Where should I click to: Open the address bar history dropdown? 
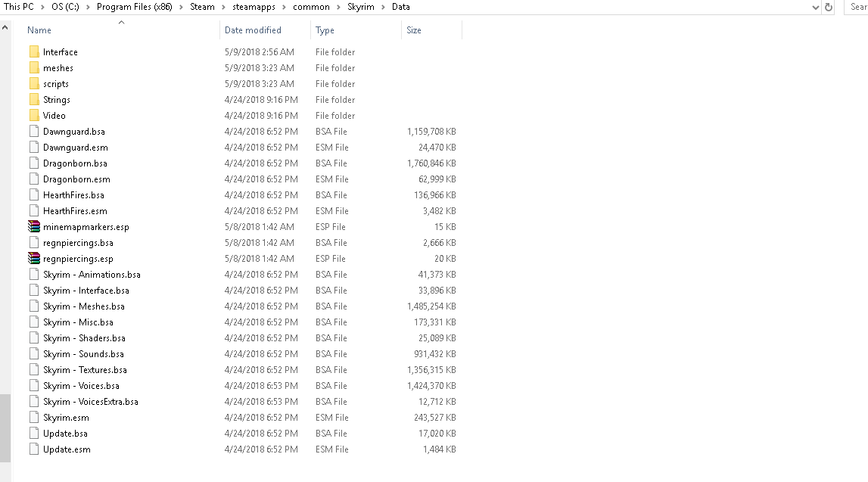tap(816, 8)
